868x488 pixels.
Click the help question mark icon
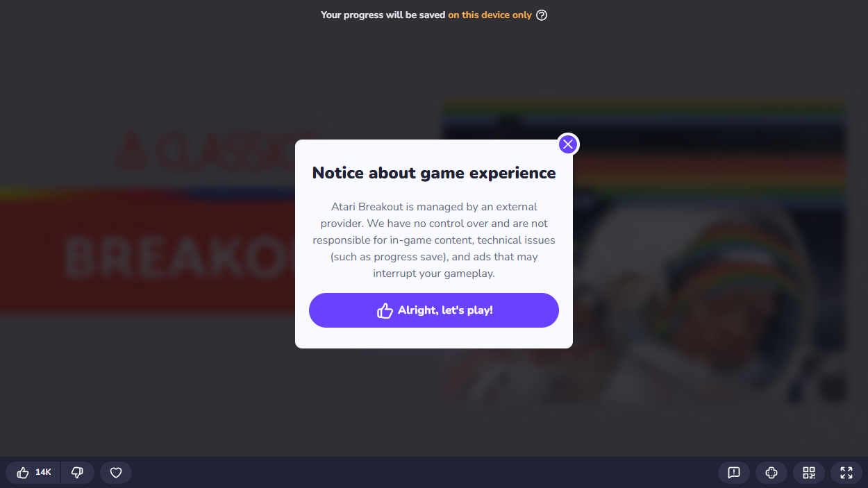542,15
